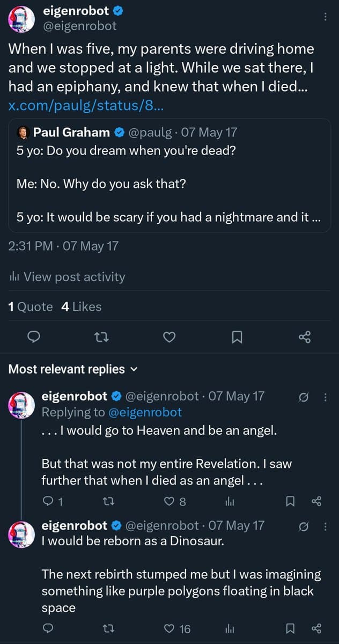Like the main eigenrobot post
Image resolution: width=339 pixels, height=644 pixels.
pos(169,337)
